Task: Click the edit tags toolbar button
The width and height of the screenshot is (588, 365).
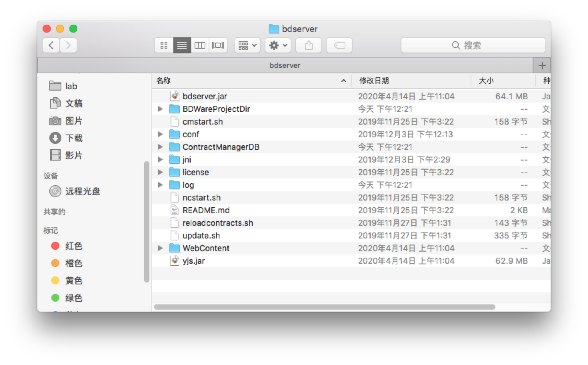Action: pos(339,45)
